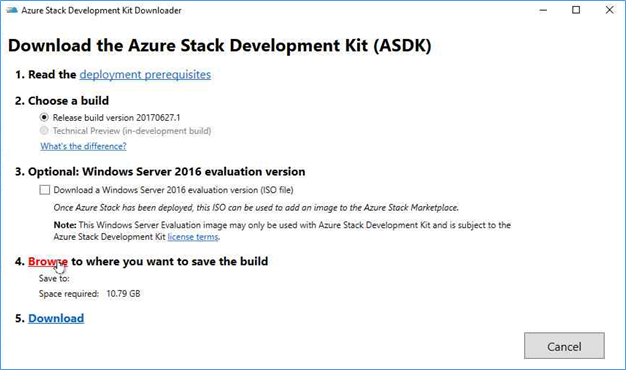Viewport: 626px width, 370px height.
Task: Select the Technical Preview radio button
Action: tap(44, 131)
